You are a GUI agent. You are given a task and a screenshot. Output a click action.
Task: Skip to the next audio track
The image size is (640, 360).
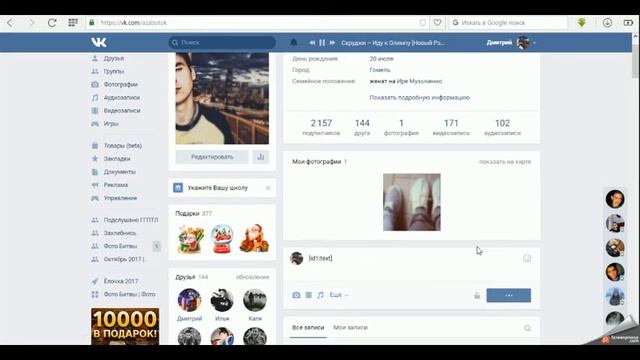pos(332,42)
